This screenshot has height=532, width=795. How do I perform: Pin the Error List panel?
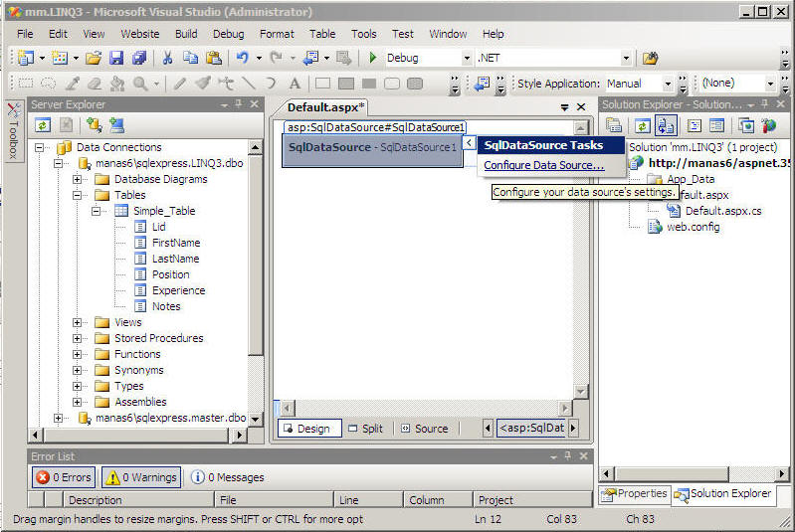(568, 456)
